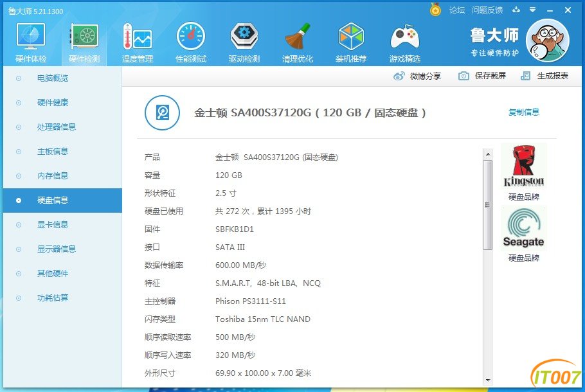This screenshot has height=392, width=585.
Task: Click the Kingston brand logo
Action: (523, 166)
